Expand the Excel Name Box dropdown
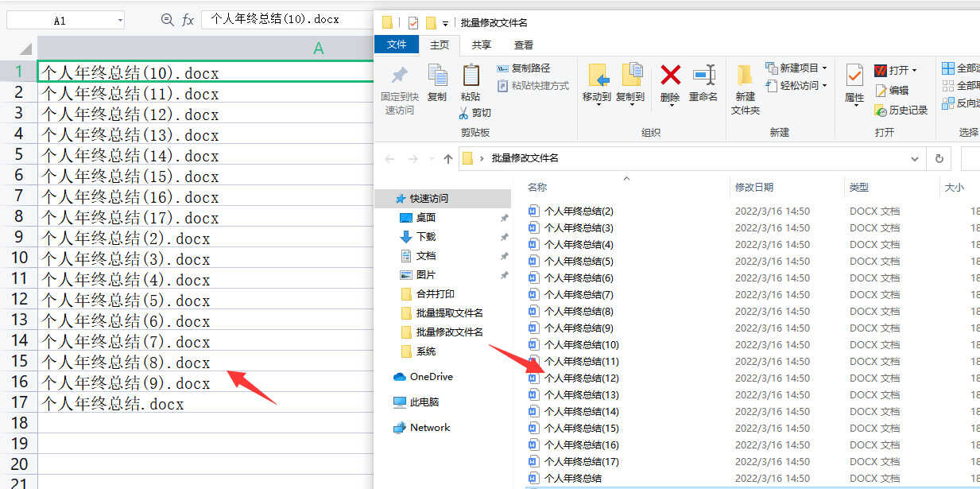The image size is (980, 489). click(x=120, y=21)
